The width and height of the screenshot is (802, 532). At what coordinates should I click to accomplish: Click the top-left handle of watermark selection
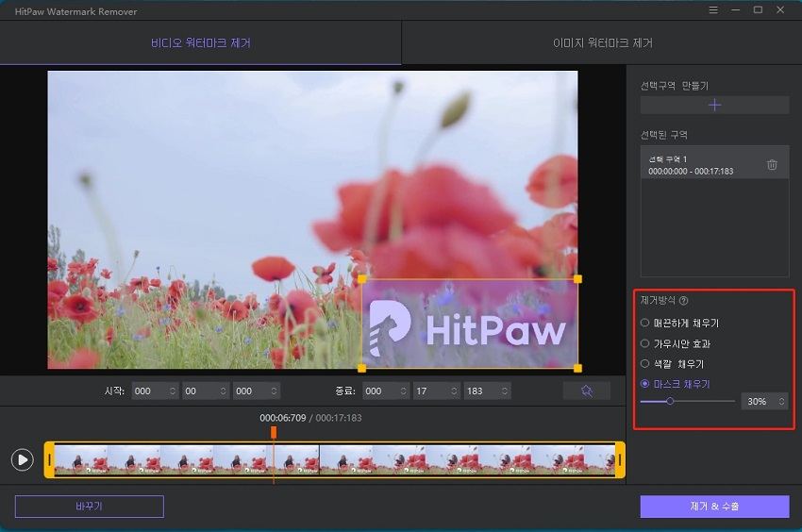(x=361, y=279)
